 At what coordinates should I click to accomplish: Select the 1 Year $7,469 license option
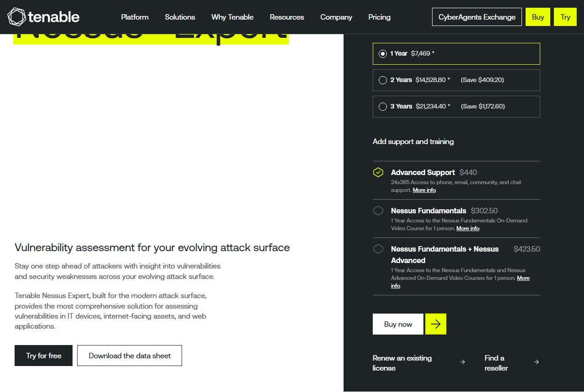pos(456,54)
